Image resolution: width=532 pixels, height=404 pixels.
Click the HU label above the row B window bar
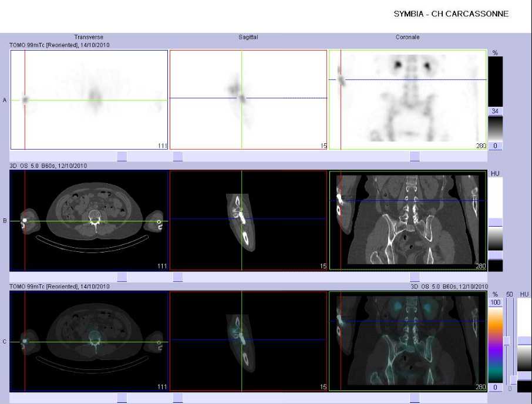(x=495, y=174)
